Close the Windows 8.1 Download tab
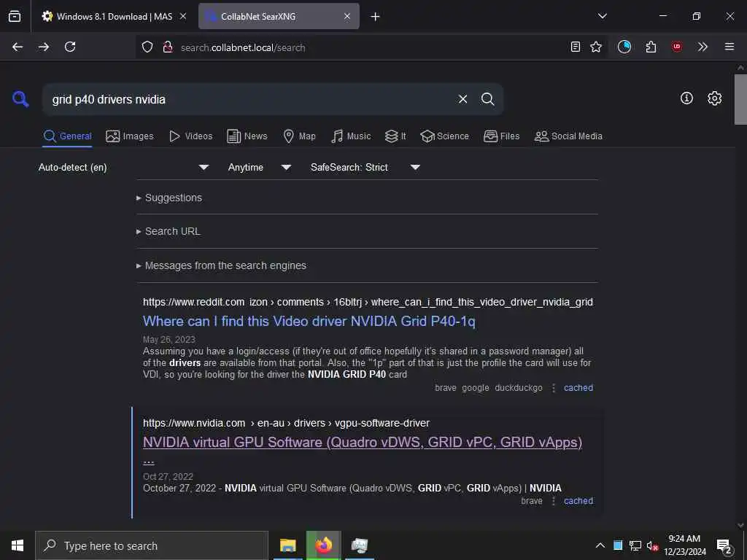 183,16
